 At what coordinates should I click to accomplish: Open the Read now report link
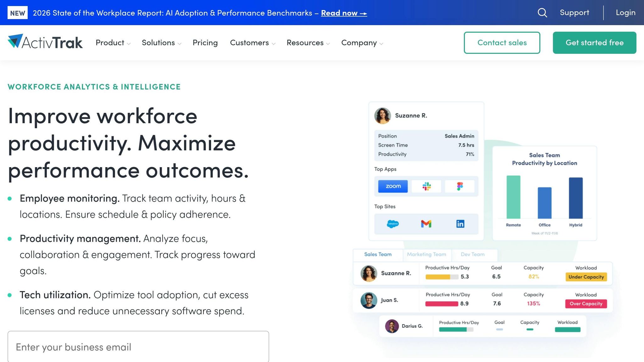[x=344, y=13]
